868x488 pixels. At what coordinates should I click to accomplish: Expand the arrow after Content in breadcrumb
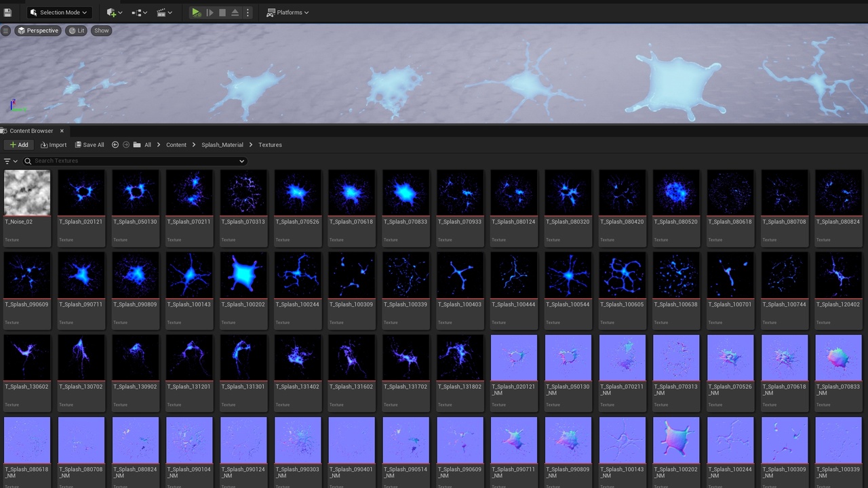tap(194, 144)
